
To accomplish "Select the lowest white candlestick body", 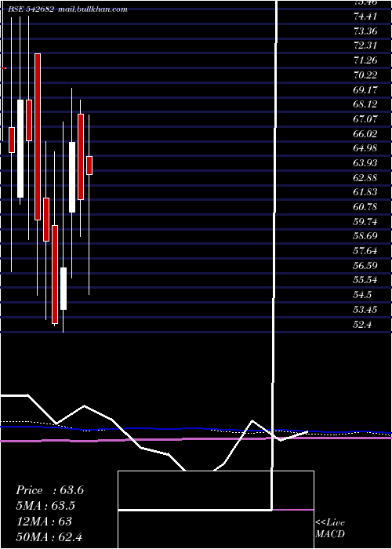I will [x=64, y=289].
